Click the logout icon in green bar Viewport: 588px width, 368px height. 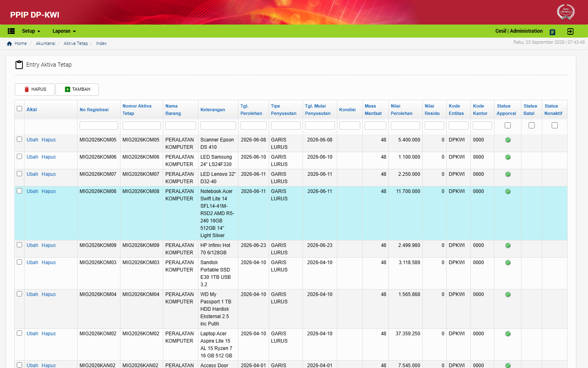pyautogui.click(x=570, y=31)
